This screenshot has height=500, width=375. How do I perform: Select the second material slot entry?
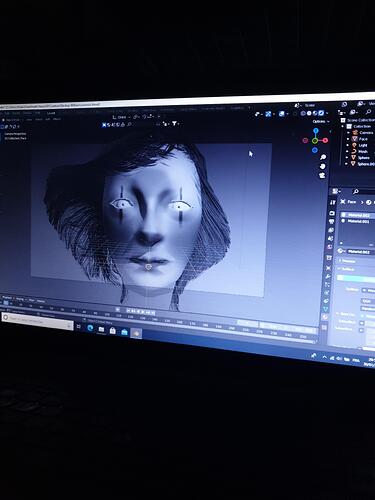coord(357,221)
